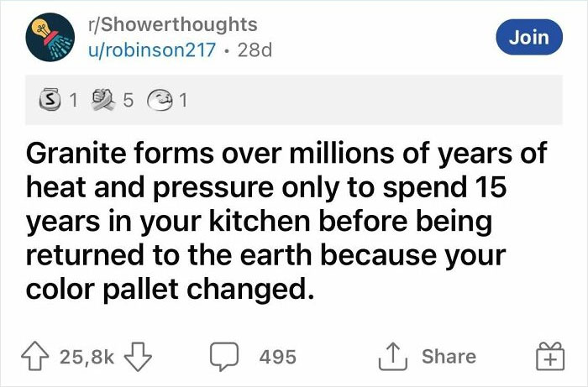
Task: Click the 25,8k vote score
Action: [87, 357]
